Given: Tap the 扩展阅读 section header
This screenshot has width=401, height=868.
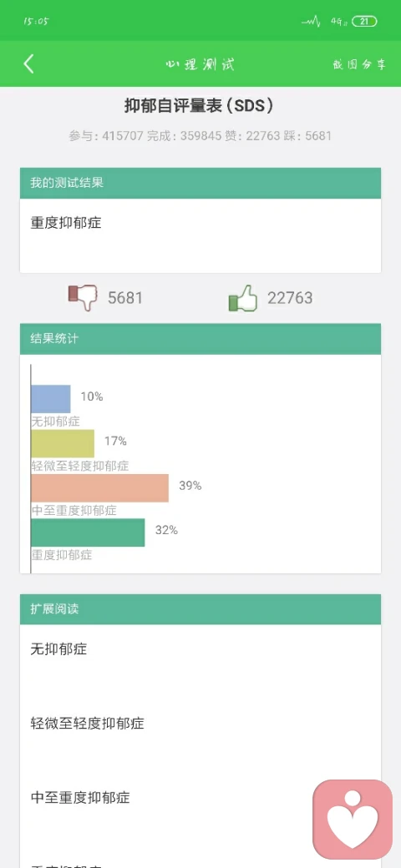Looking at the screenshot, I should tap(200, 609).
